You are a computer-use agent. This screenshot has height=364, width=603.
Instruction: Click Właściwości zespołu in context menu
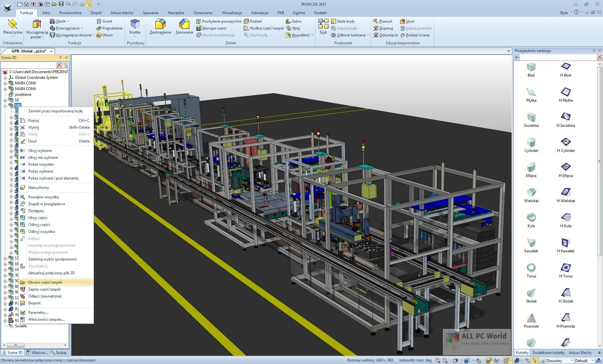click(46, 319)
